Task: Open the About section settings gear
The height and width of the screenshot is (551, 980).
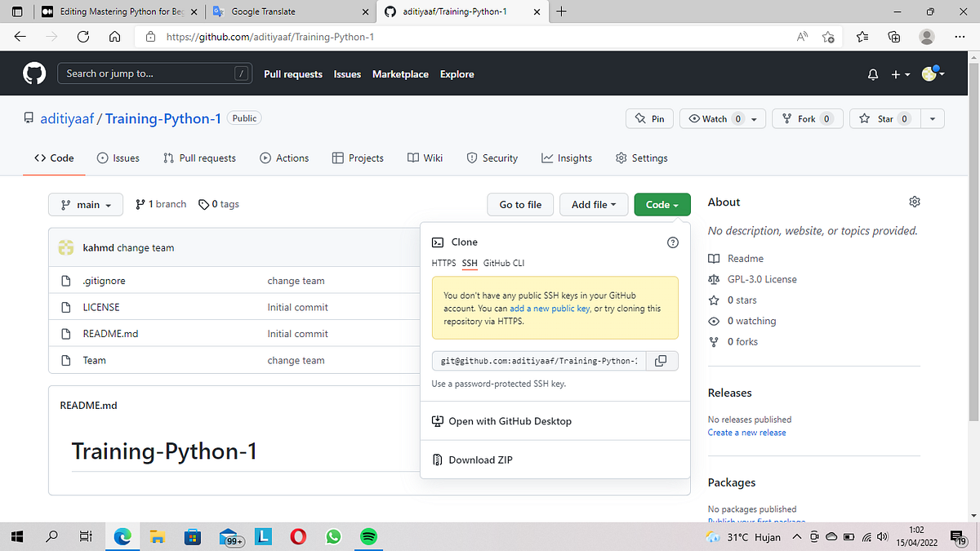Action: pyautogui.click(x=914, y=201)
